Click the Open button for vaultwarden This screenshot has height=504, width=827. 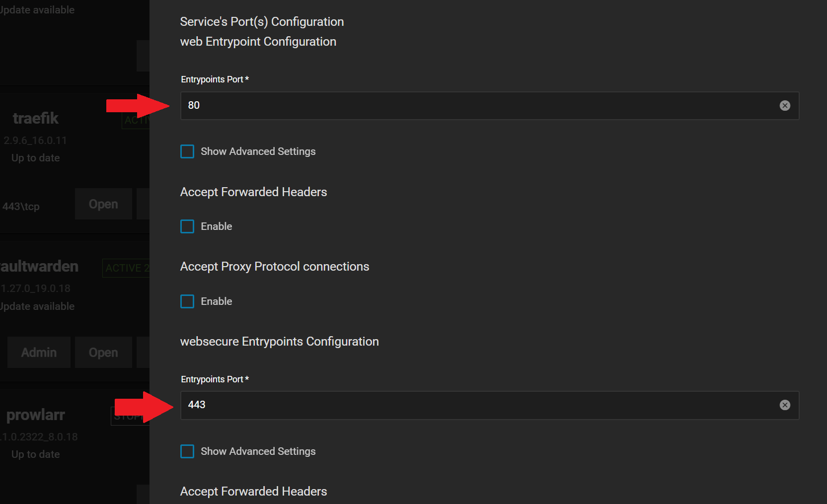pos(103,352)
